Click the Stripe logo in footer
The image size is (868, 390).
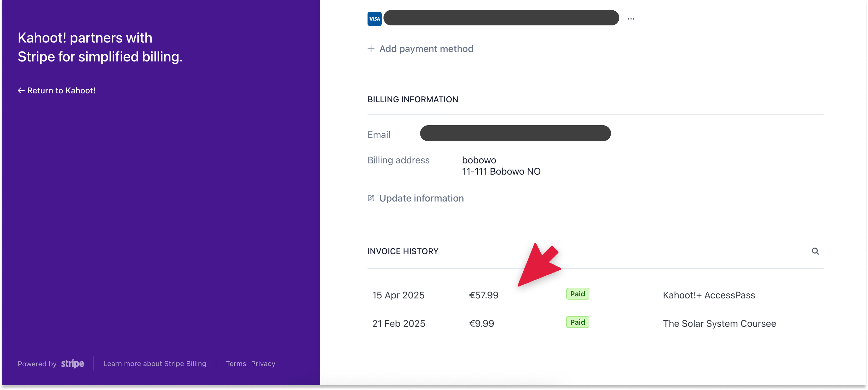[72, 363]
